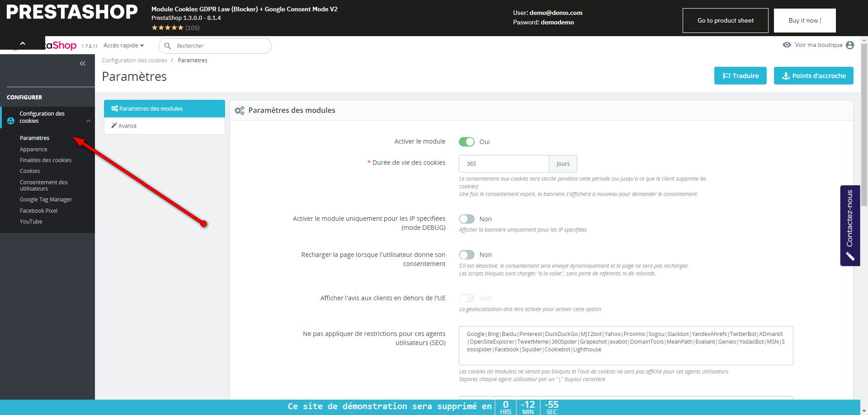This screenshot has height=415, width=868.
Task: Open Facebook Pixel menu item
Action: coord(38,211)
